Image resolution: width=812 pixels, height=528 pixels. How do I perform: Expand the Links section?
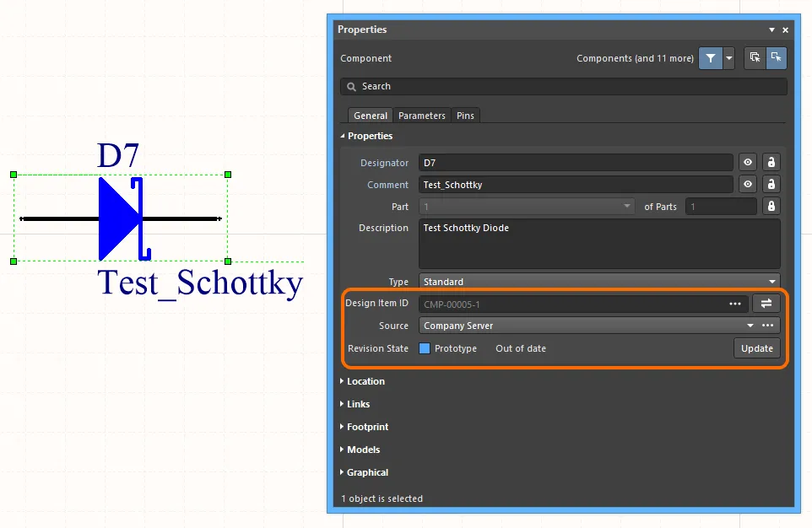(x=342, y=404)
